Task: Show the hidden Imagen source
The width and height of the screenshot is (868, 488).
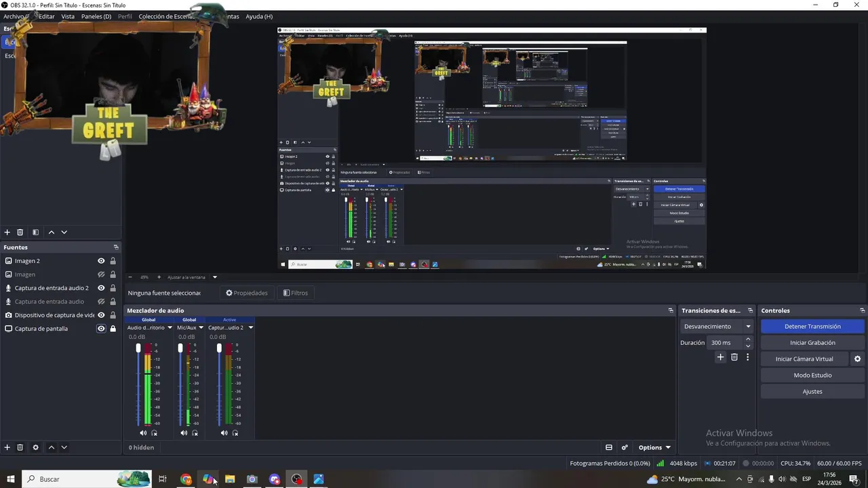Action: tap(101, 274)
